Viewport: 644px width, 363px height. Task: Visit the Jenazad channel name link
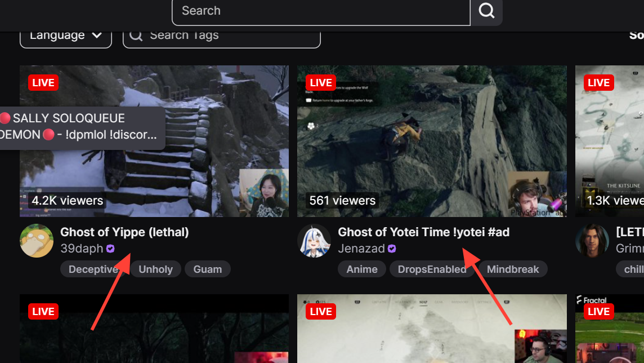(361, 249)
